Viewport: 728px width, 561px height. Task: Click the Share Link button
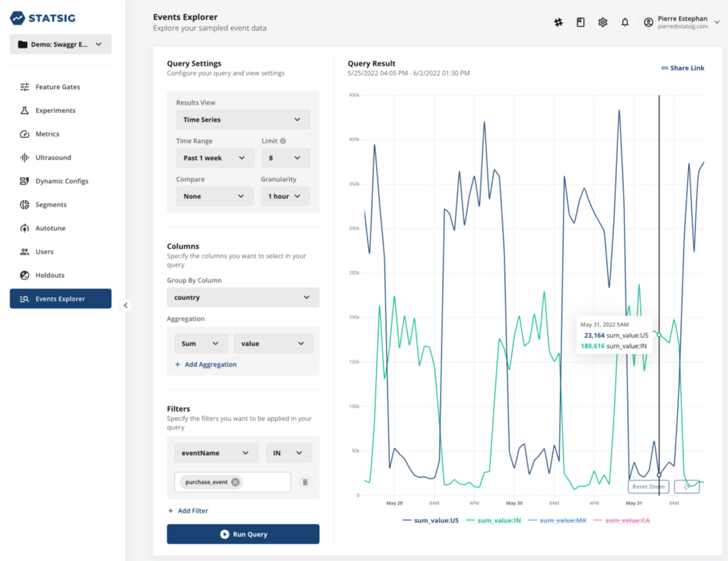click(682, 68)
